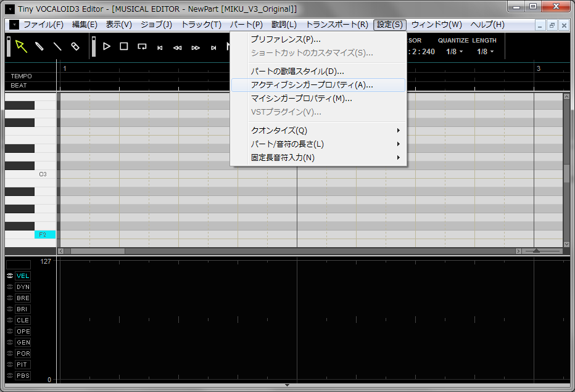Open the パート(P) menu
575x392 pixels.
246,25
